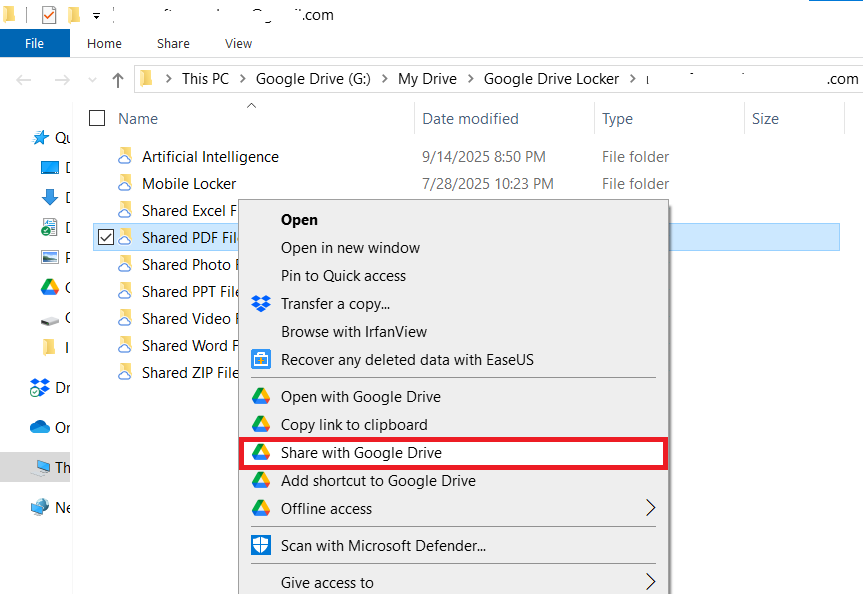The height and width of the screenshot is (594, 864).
Task: Sort by the Date modified column header
Action: pyautogui.click(x=470, y=119)
